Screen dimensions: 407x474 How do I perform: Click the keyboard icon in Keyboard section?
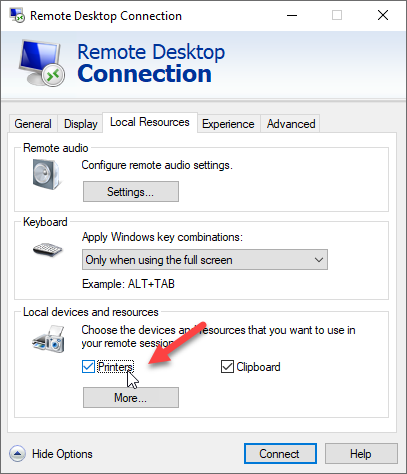tap(48, 250)
